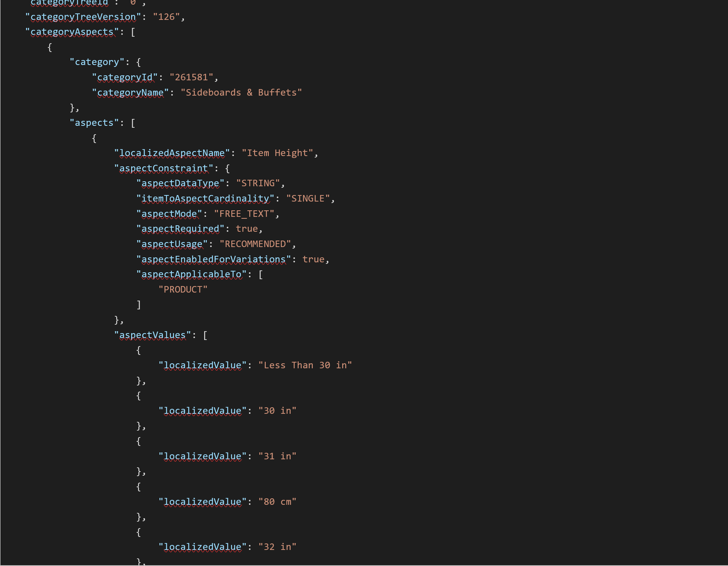Click opening bracket after "categoryAspects"
Viewport: 728px width, 566px height.
[x=133, y=32]
